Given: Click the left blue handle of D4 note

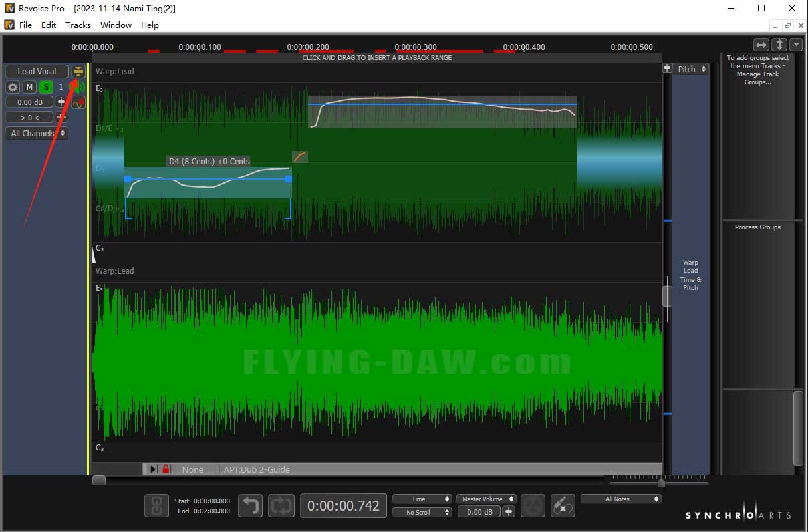Looking at the screenshot, I should click(x=128, y=179).
